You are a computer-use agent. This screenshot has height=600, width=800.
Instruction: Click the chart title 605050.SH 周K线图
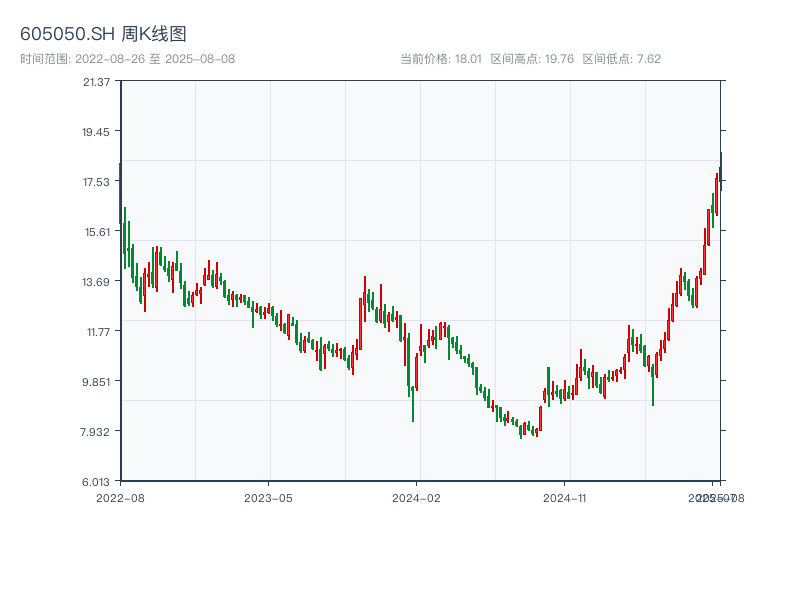(103, 35)
